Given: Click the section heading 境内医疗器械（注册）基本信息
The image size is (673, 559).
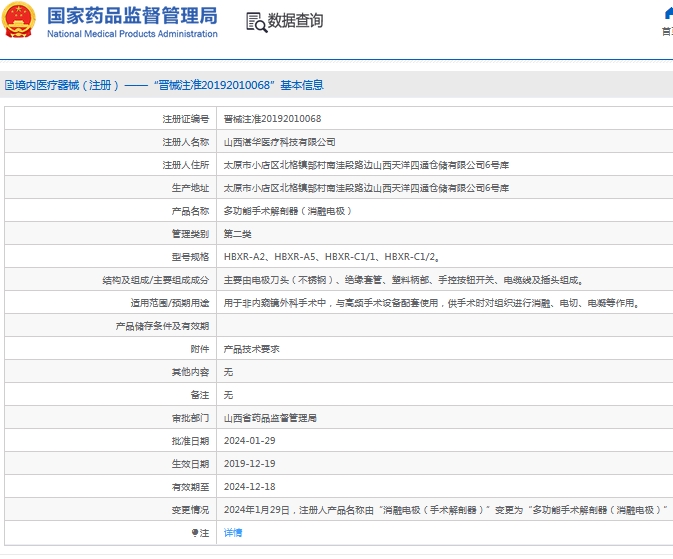Looking at the screenshot, I should [x=164, y=85].
